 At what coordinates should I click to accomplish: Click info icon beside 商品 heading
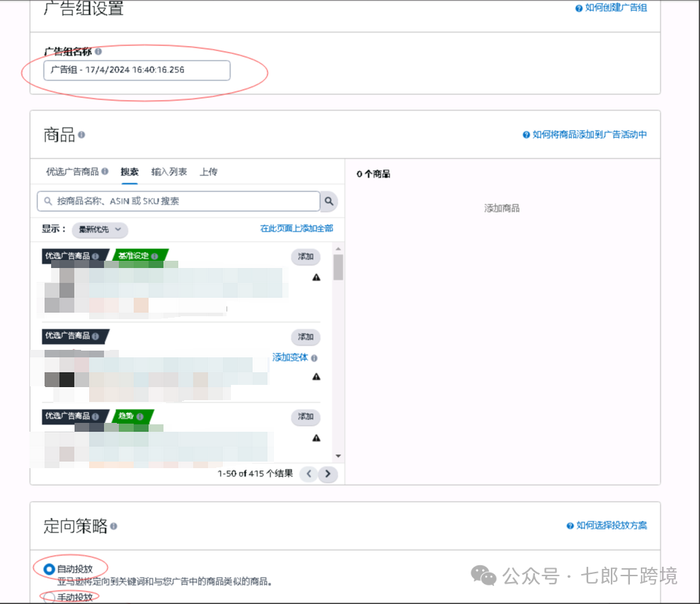click(81, 134)
